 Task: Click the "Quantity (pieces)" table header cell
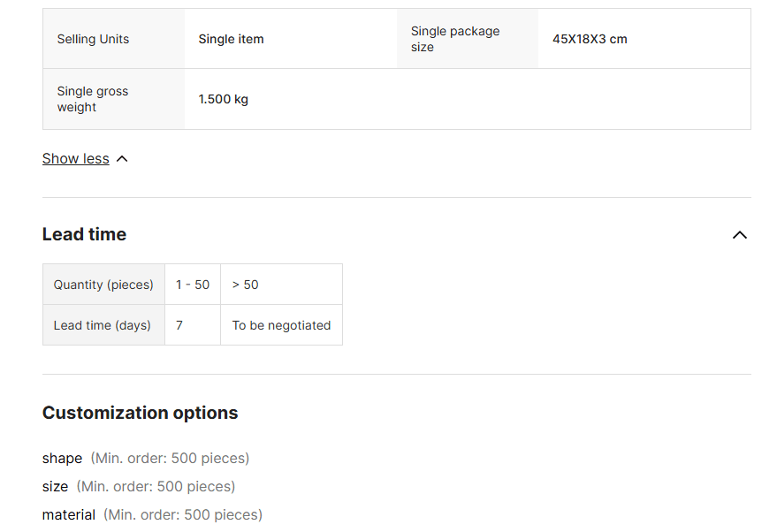pyautogui.click(x=103, y=285)
